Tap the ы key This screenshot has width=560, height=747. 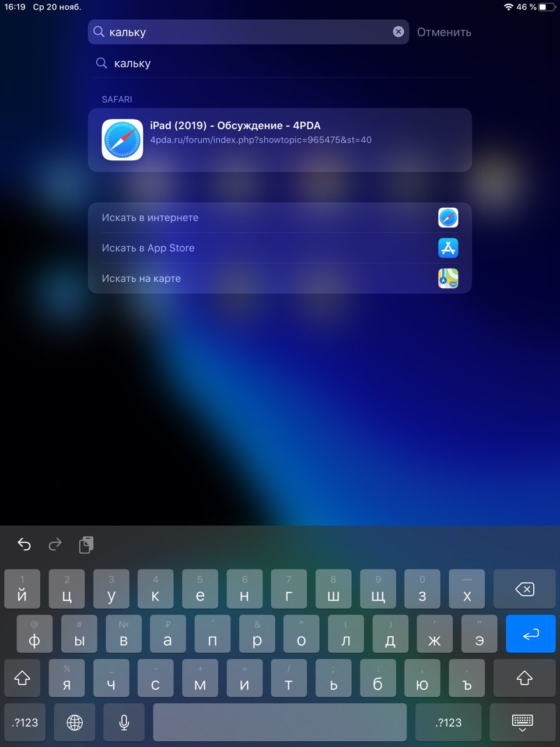coord(79,634)
